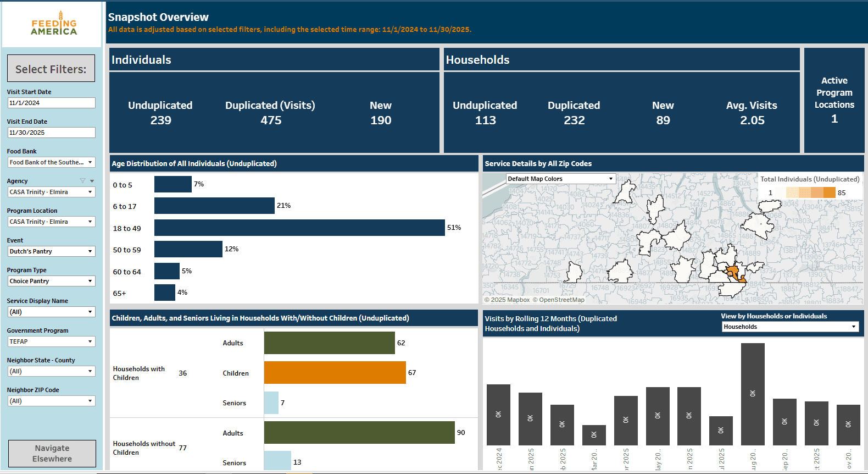
Task: Expand the Government Program TEFAP dropdown
Action: point(51,341)
